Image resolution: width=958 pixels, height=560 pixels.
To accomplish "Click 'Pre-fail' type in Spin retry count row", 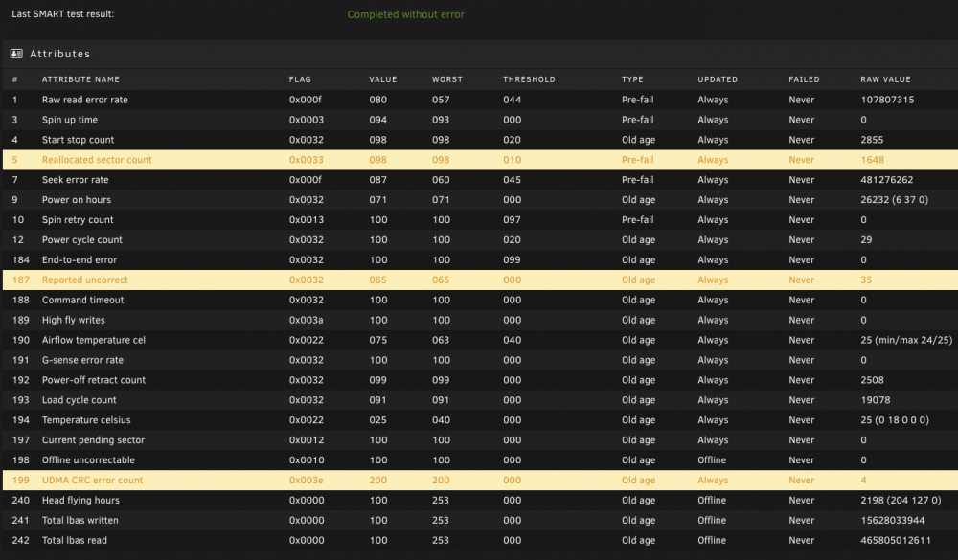I will click(637, 220).
